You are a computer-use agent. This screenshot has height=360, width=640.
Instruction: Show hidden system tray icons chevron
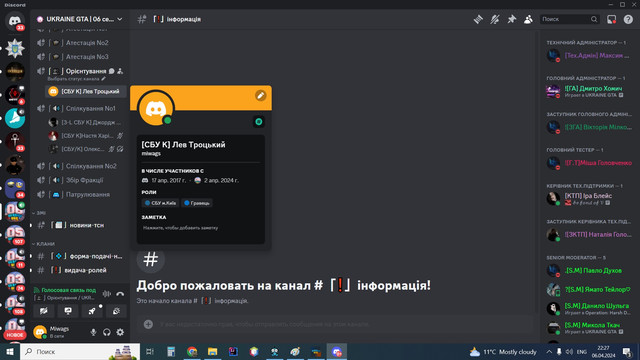pos(549,351)
